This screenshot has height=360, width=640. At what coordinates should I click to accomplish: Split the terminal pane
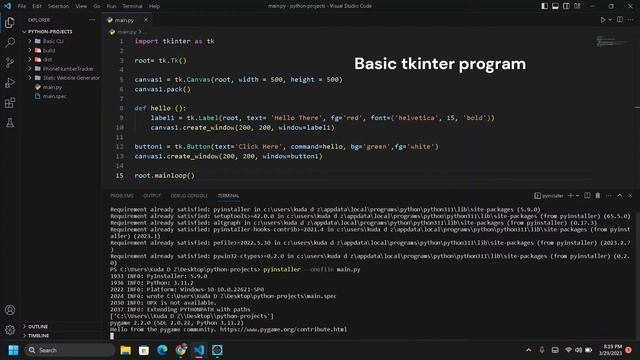coord(587,196)
